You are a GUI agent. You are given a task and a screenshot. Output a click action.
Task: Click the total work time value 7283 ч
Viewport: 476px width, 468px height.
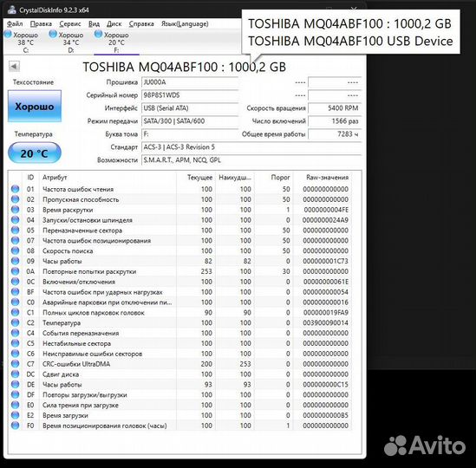[x=335, y=134]
